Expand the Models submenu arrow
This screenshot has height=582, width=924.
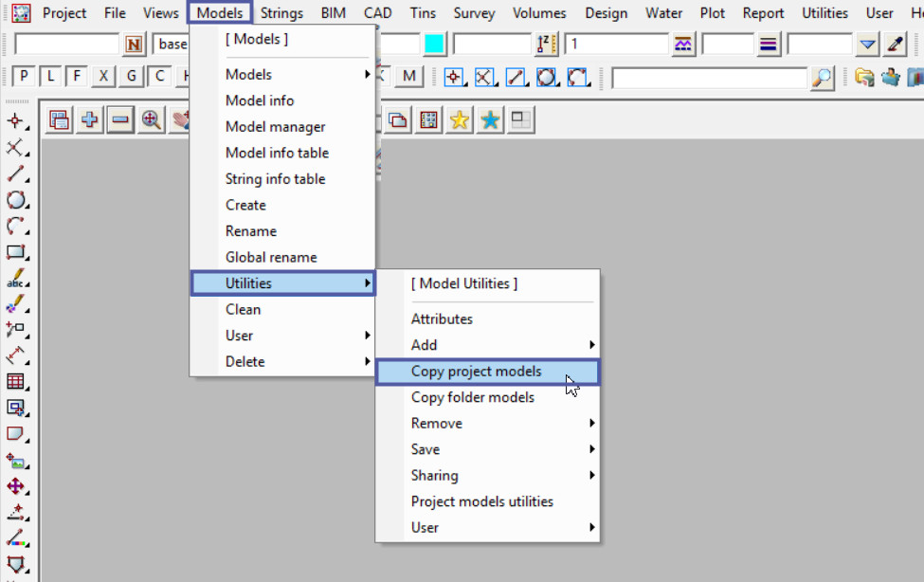(367, 74)
